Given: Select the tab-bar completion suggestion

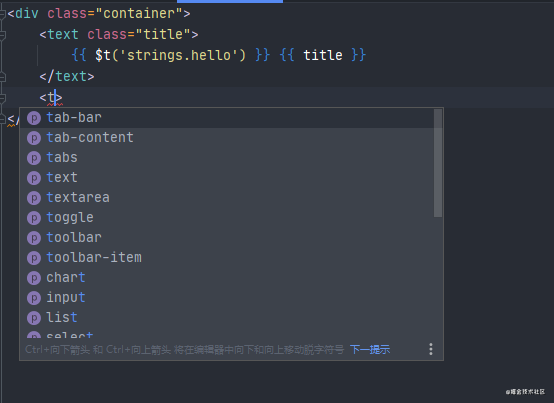Looking at the screenshot, I should [x=226, y=118].
